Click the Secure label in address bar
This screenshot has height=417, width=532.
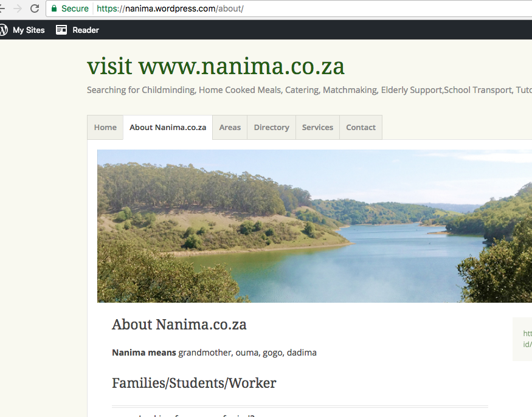tap(75, 9)
